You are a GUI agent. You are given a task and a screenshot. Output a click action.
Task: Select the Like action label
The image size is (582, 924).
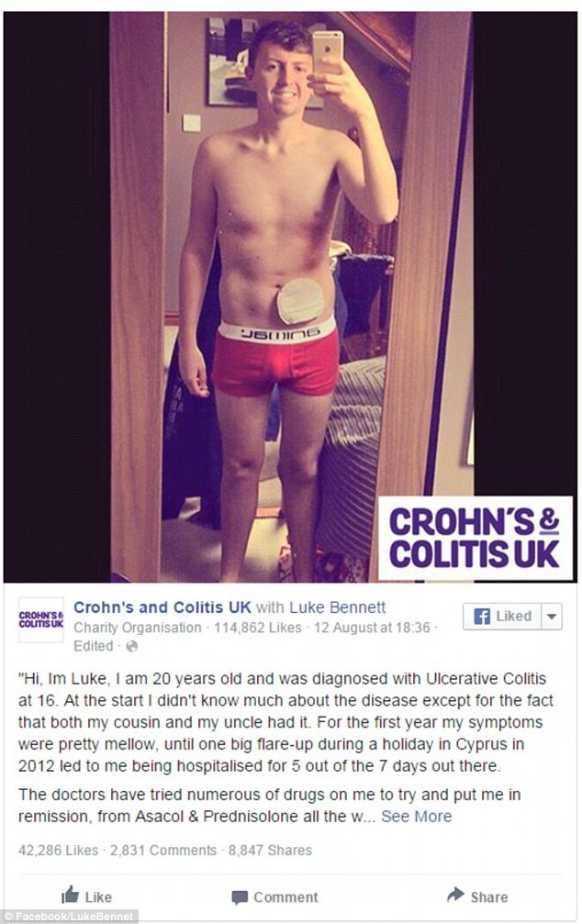(x=98, y=896)
